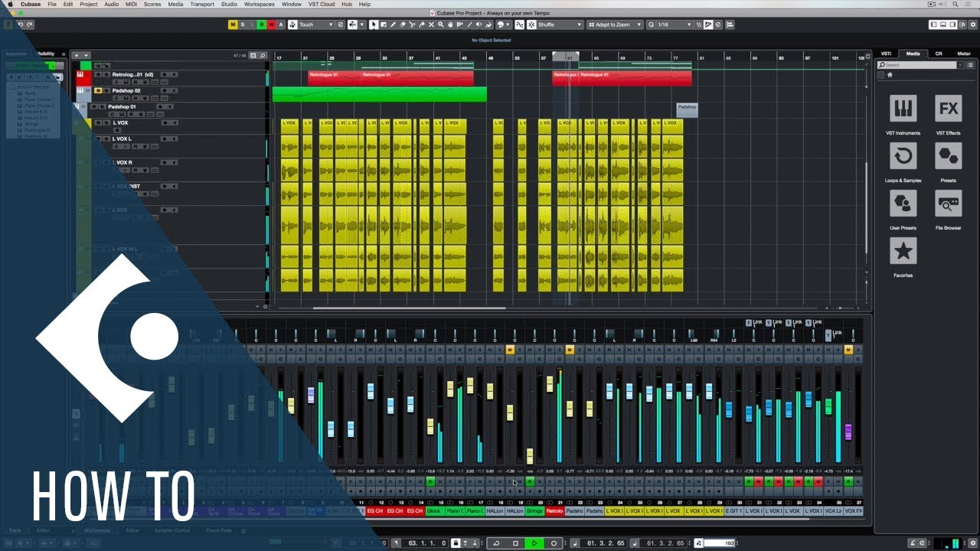Open the VST Cloud menu
This screenshot has width=980, height=551.
pos(321,4)
